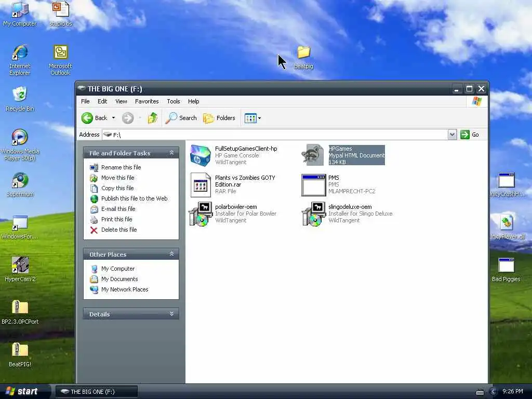The width and height of the screenshot is (532, 399).
Task: Select the HPGames raccoon file icon
Action: coord(313,155)
